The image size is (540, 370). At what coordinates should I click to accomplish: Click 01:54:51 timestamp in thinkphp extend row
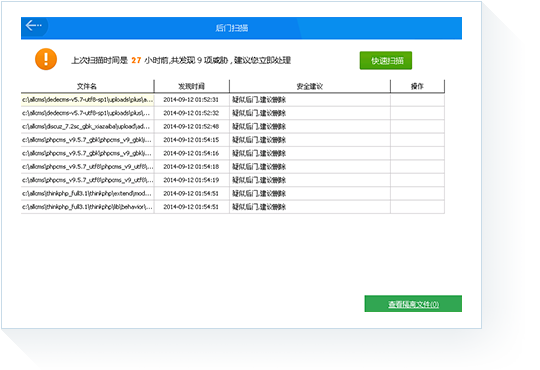(191, 194)
